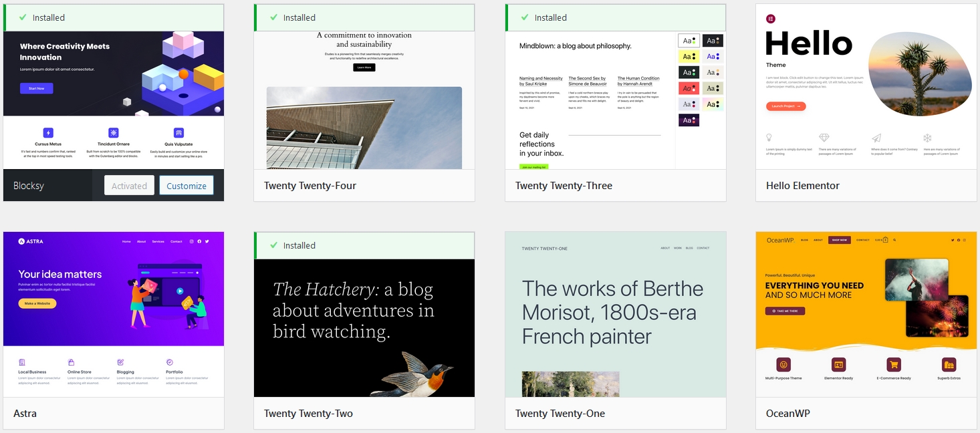Click the Twenty Twenty-Three theme name
The width and height of the screenshot is (980, 433).
point(564,186)
